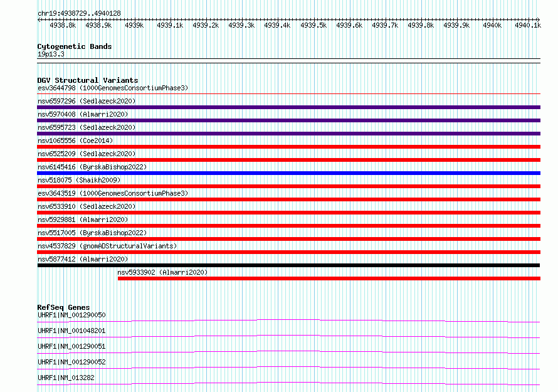Select the DGV Structural Variants track title

88,80
